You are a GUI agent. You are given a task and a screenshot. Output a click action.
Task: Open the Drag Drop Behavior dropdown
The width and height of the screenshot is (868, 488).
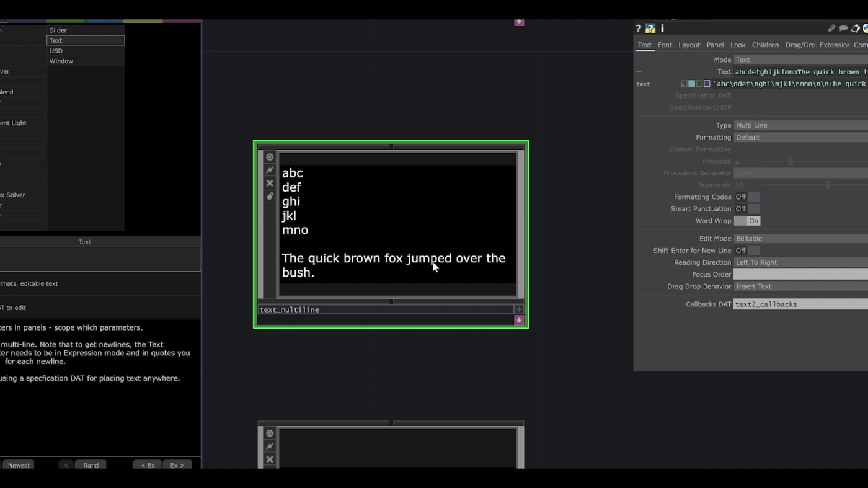(800, 286)
